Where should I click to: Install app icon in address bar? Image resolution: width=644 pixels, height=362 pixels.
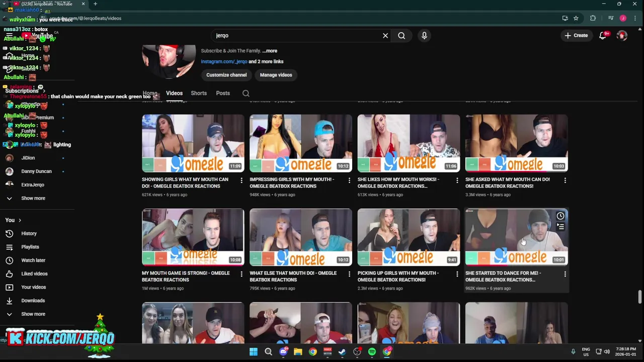point(565,18)
